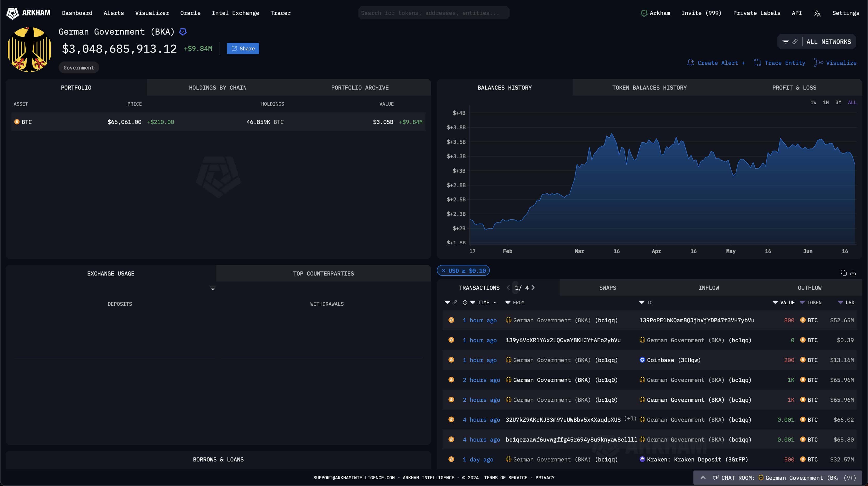This screenshot has width=868, height=486.
Task: Click the copy transactions icon
Action: 843,272
